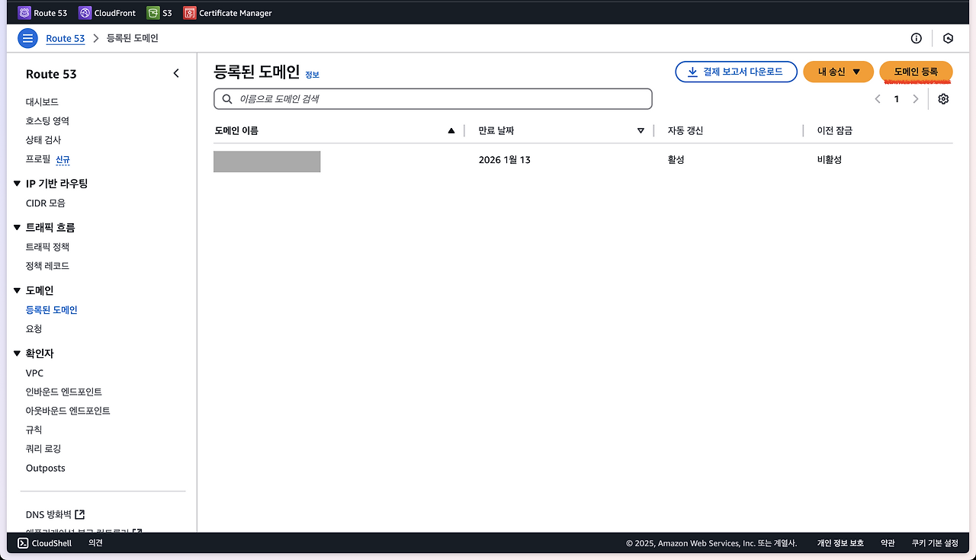Open VPC in the sidebar
This screenshot has height=560, width=976.
[34, 373]
